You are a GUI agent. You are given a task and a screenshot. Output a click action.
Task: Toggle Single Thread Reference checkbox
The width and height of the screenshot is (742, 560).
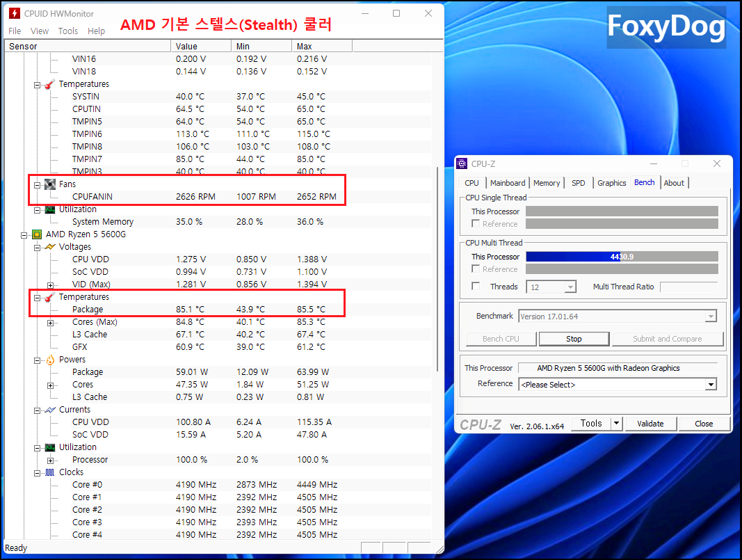pyautogui.click(x=476, y=223)
